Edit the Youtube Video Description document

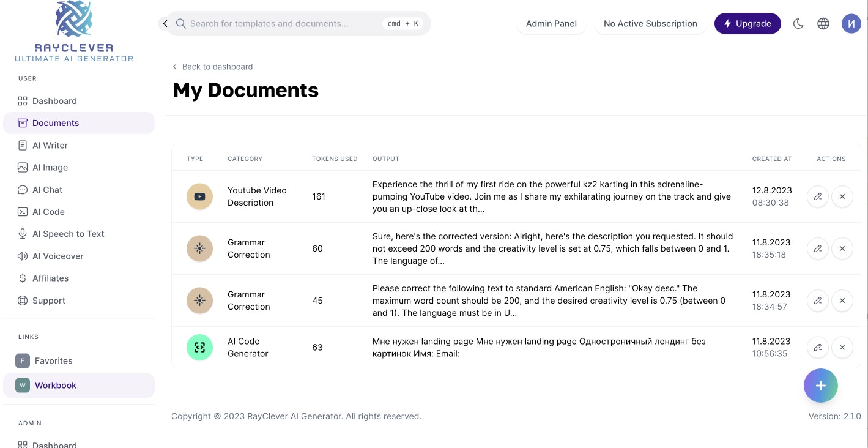[818, 196]
